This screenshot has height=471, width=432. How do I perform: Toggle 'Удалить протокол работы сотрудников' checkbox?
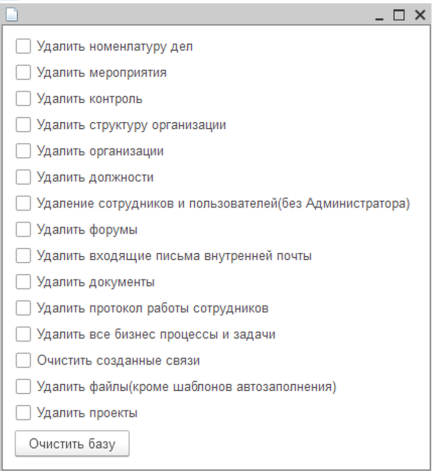(x=23, y=308)
